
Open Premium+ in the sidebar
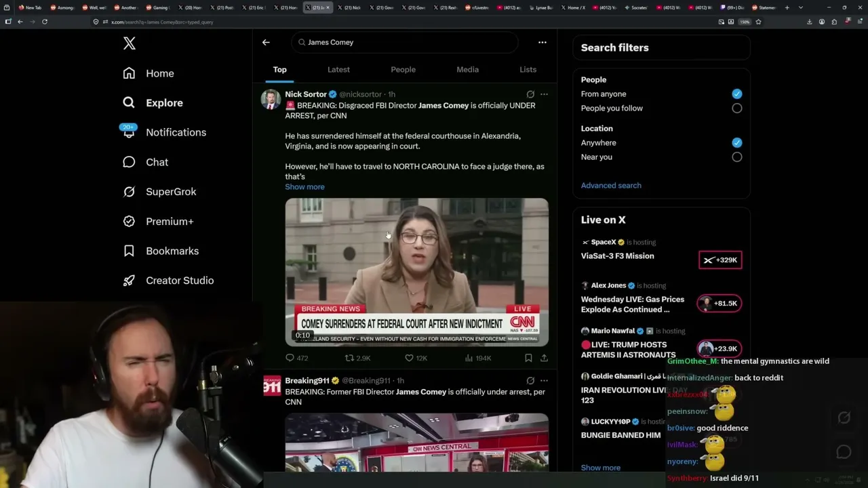coord(158,222)
